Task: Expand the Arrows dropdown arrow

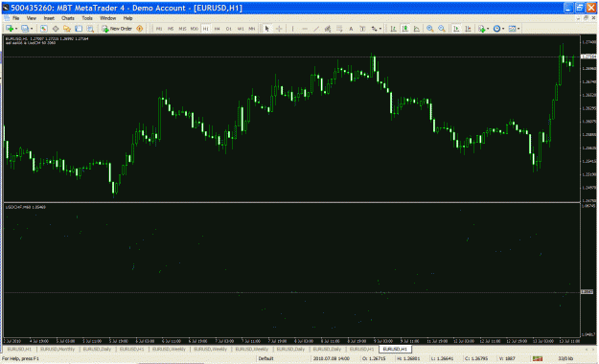Action: [380, 29]
